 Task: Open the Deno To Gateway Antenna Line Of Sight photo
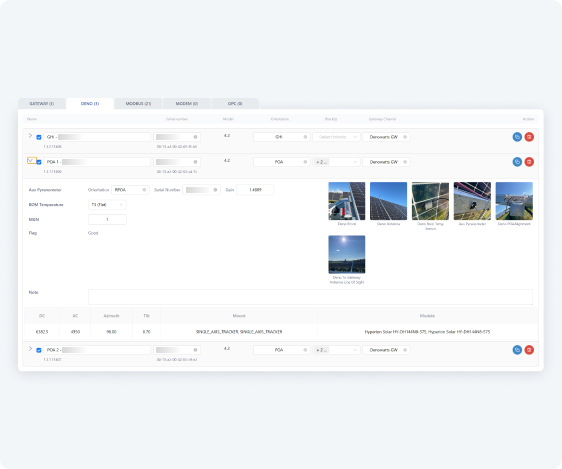click(347, 254)
